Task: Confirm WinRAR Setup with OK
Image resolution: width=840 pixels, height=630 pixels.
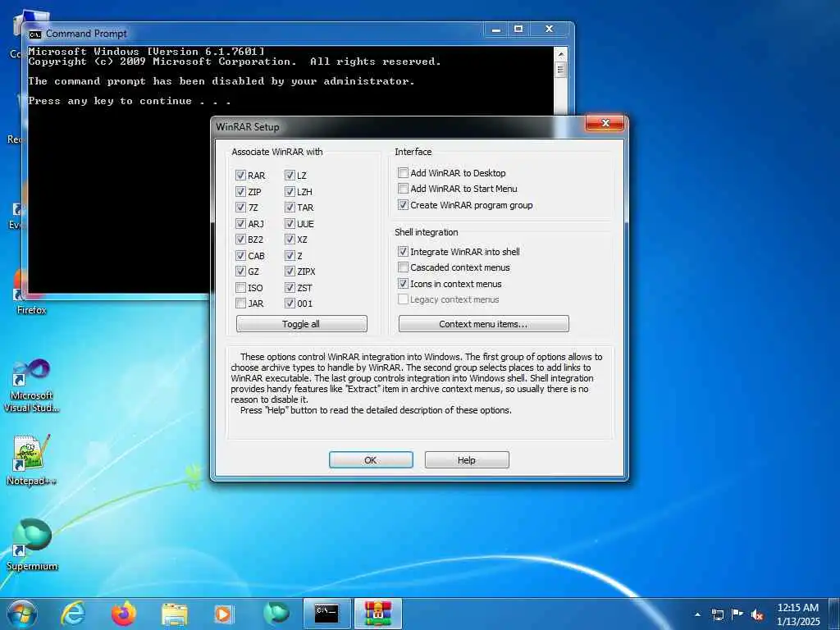Action: coord(371,459)
